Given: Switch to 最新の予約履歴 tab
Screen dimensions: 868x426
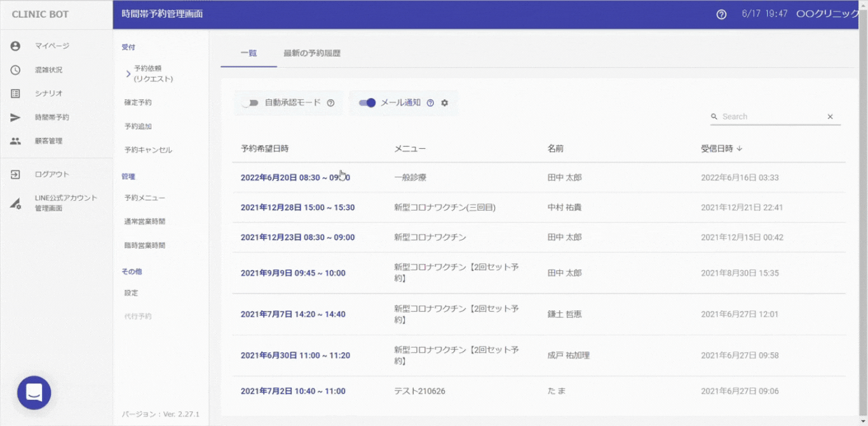Looking at the screenshot, I should click(312, 53).
